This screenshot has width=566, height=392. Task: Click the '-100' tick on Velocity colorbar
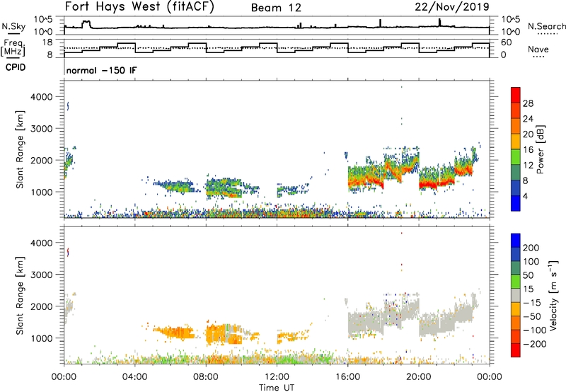(534, 330)
